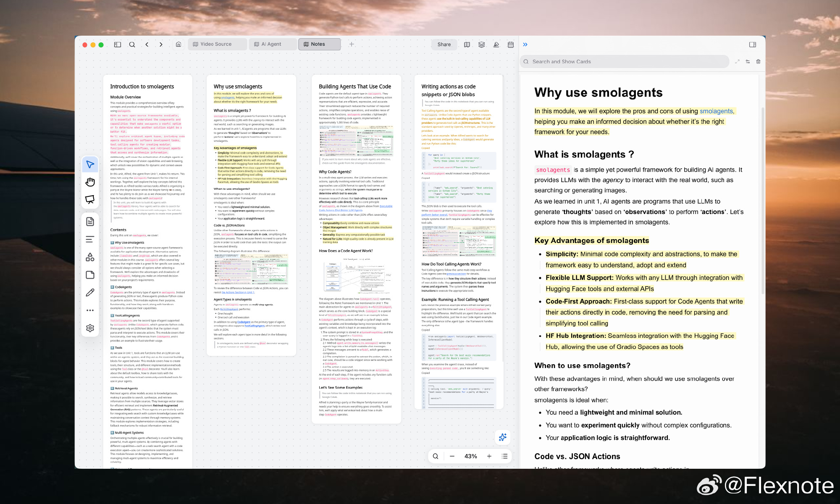Screen dimensions: 840x504
Task: Open the calendar icon
Action: point(511,44)
